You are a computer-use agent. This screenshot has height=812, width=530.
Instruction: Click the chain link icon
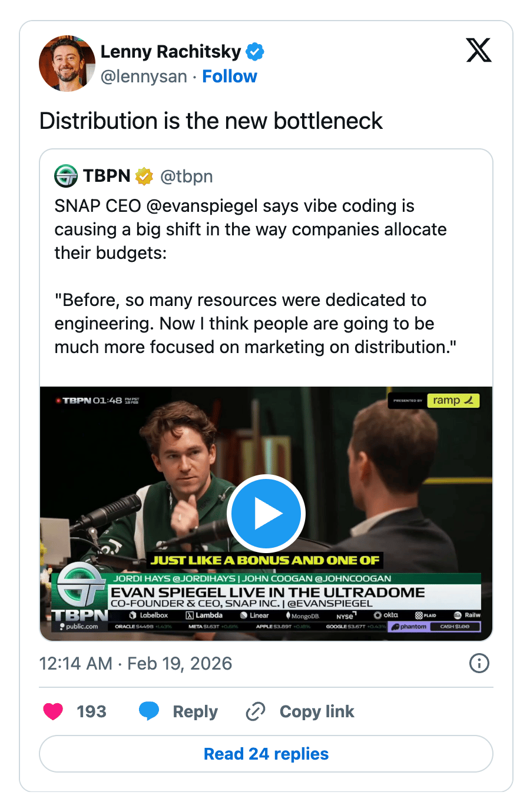(x=255, y=711)
